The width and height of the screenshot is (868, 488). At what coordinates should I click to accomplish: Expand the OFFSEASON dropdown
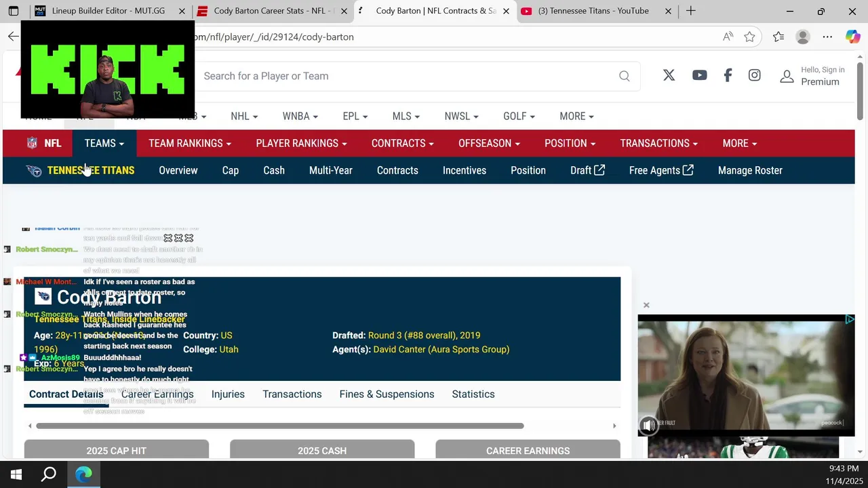point(489,143)
